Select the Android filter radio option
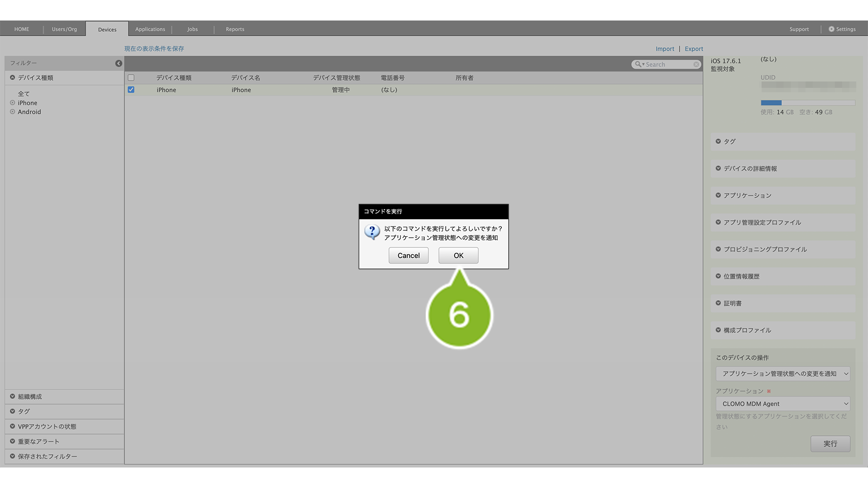Screen dimensions: 868x488 [13, 112]
